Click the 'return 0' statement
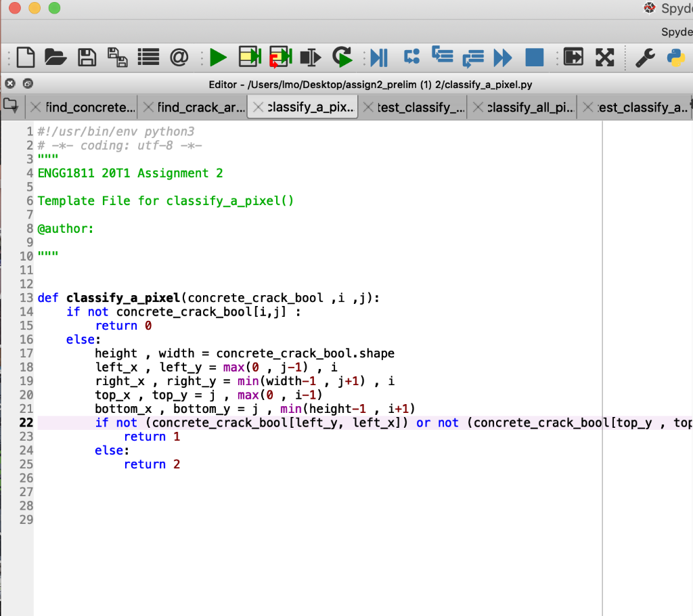Viewport: 693px width, 616px height. 123,326
